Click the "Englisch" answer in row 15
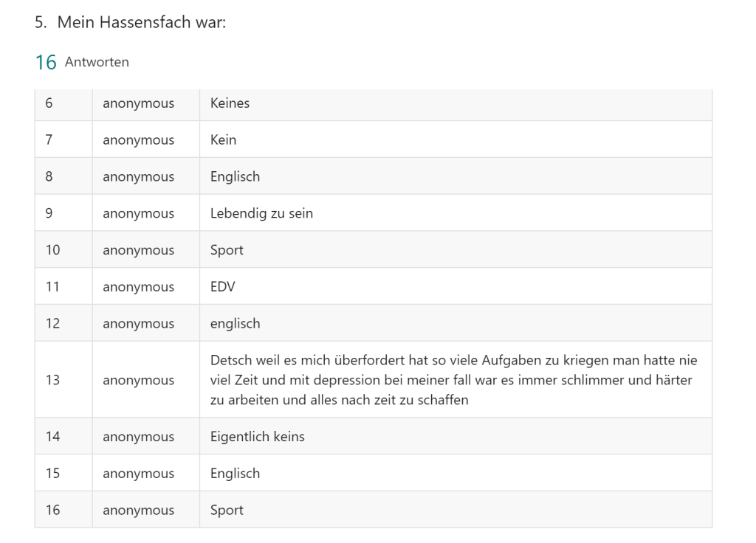Screen dimensions: 756x543 tap(236, 474)
